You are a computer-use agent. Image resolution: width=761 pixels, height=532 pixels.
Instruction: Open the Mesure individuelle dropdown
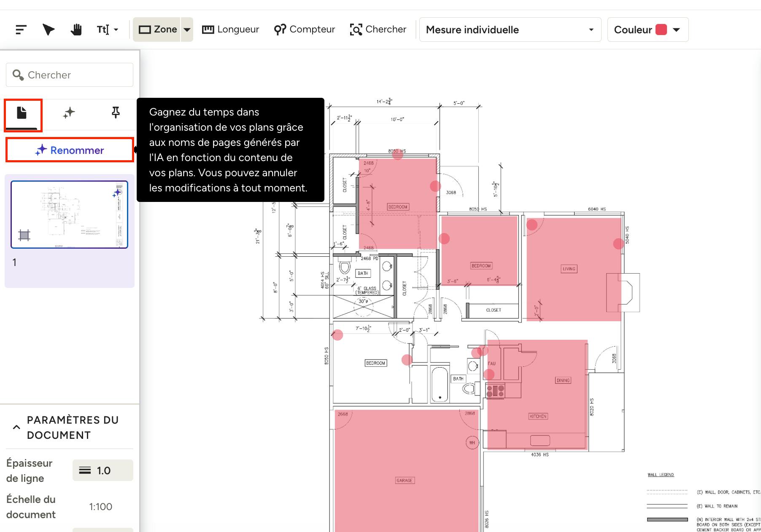510,30
